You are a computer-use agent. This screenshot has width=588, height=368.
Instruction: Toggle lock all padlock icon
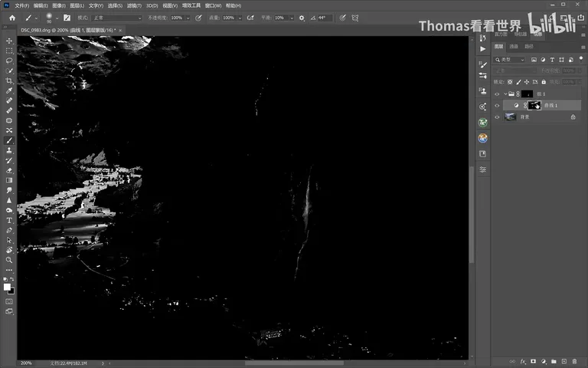[x=544, y=82]
